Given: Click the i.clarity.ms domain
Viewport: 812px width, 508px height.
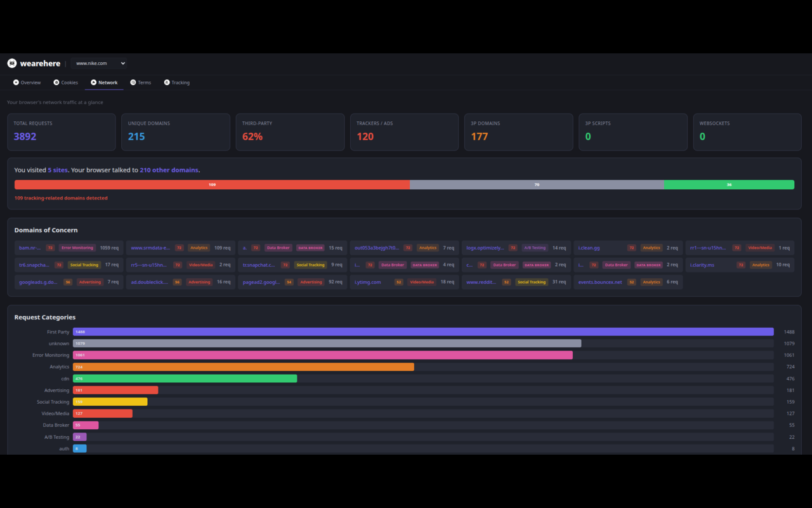Looking at the screenshot, I should coord(702,265).
